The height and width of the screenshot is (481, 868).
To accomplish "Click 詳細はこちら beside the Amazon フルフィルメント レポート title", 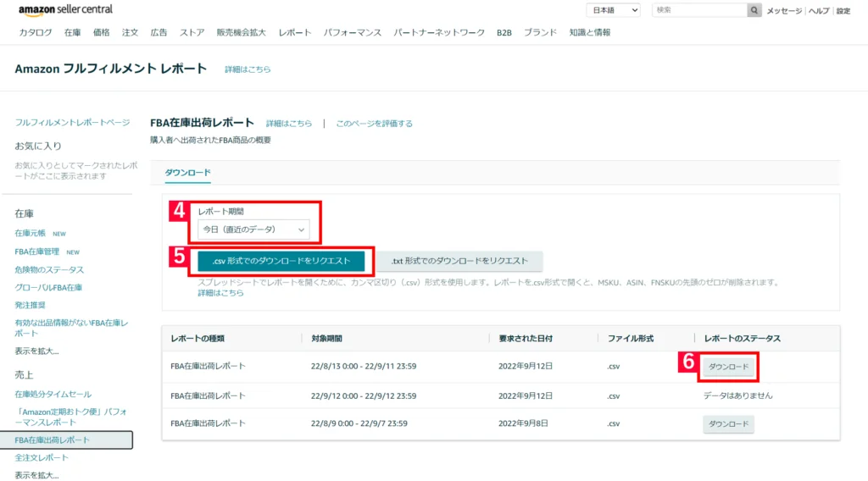I will click(x=248, y=69).
